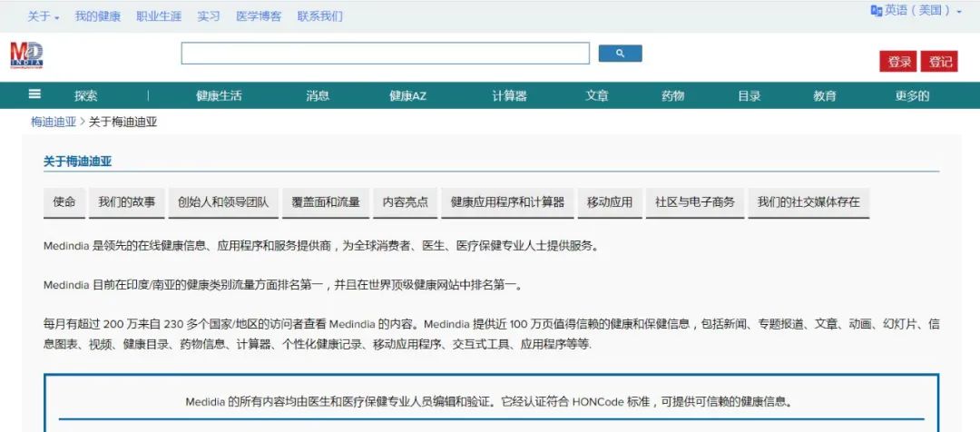Click 梅迪迪亚 breadcrumb link
Image resolution: width=980 pixels, height=432 pixels.
pyautogui.click(x=54, y=122)
